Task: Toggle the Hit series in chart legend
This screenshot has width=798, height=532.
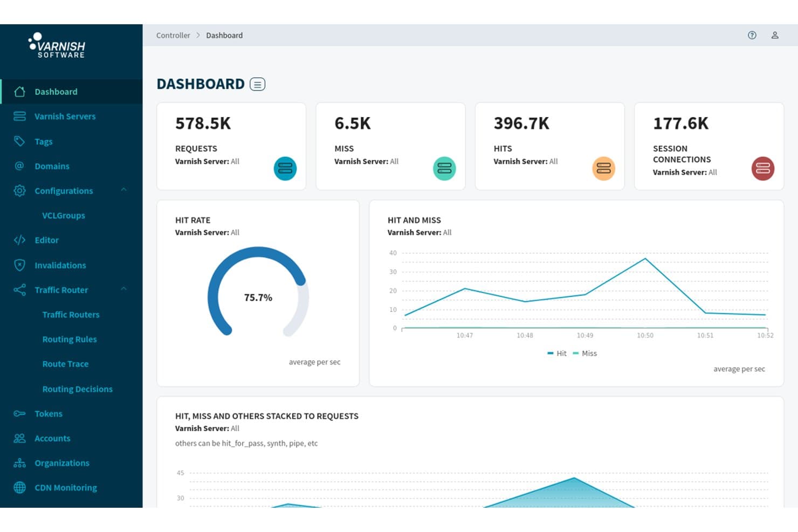Action: coord(557,354)
